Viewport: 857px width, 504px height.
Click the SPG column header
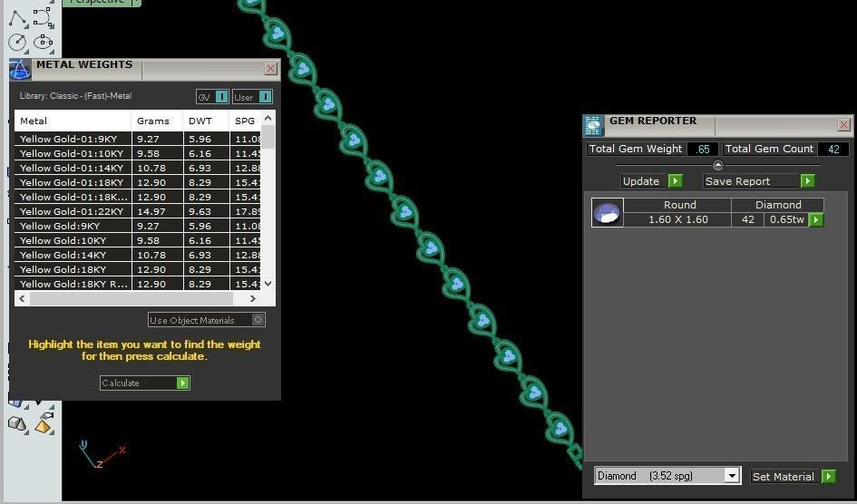245,121
